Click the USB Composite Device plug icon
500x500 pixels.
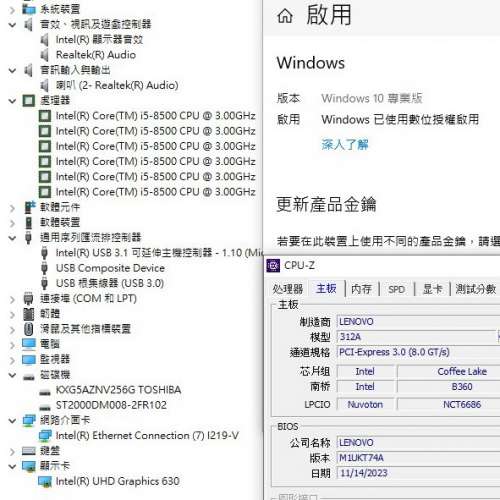click(44, 268)
